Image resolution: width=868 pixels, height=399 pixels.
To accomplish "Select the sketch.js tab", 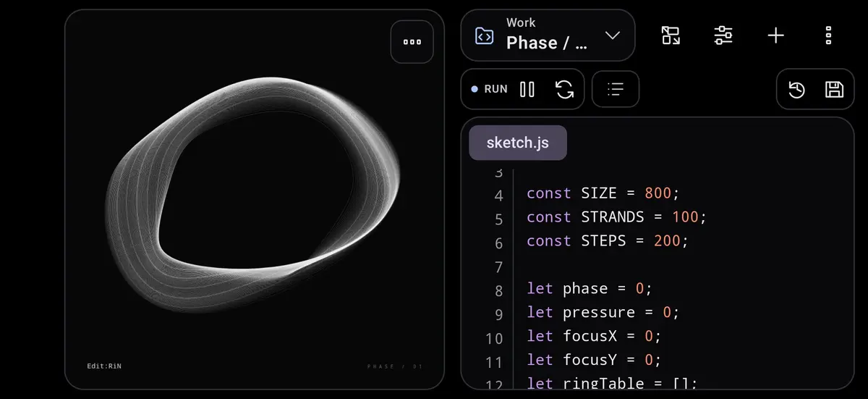I will click(518, 143).
